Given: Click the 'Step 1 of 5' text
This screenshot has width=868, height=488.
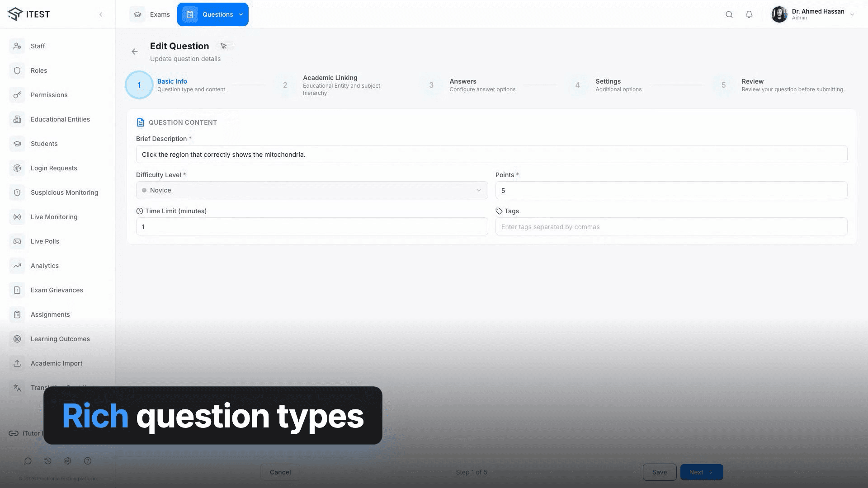Looking at the screenshot, I should [472, 472].
